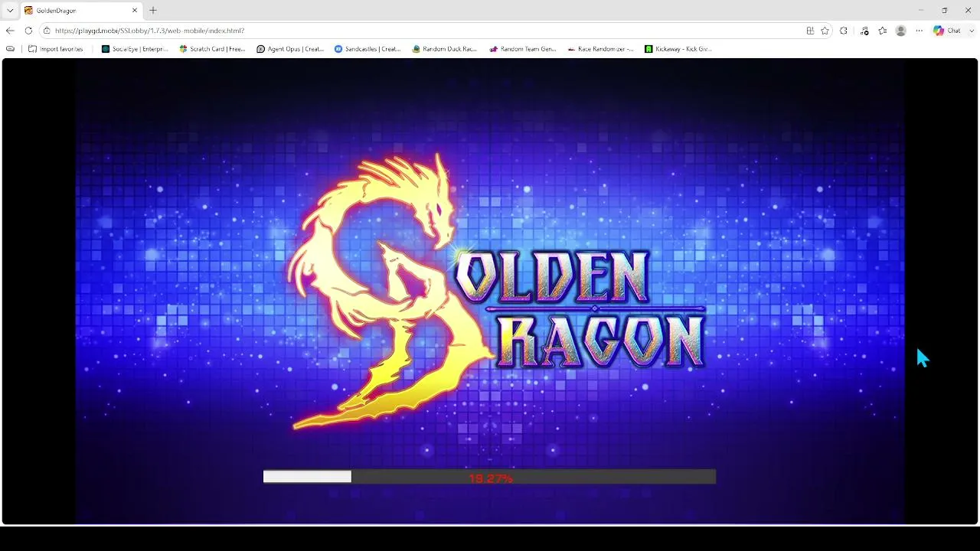Open the media control music icon
Screen dimensions: 980x551
864,31
